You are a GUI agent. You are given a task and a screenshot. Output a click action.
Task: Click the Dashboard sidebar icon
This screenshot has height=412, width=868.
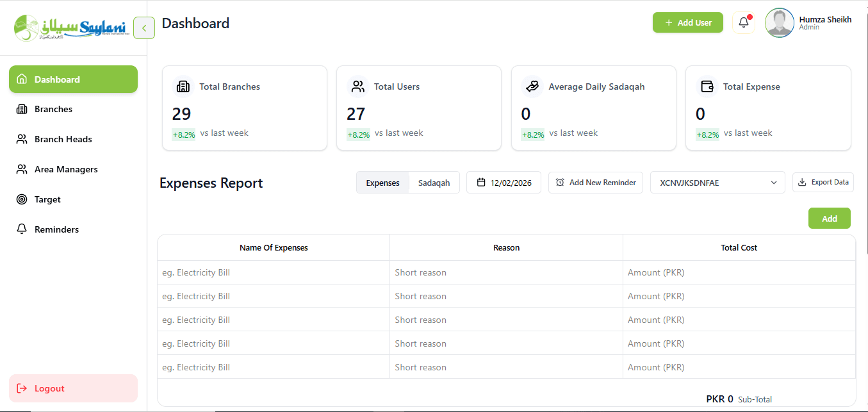(x=21, y=79)
